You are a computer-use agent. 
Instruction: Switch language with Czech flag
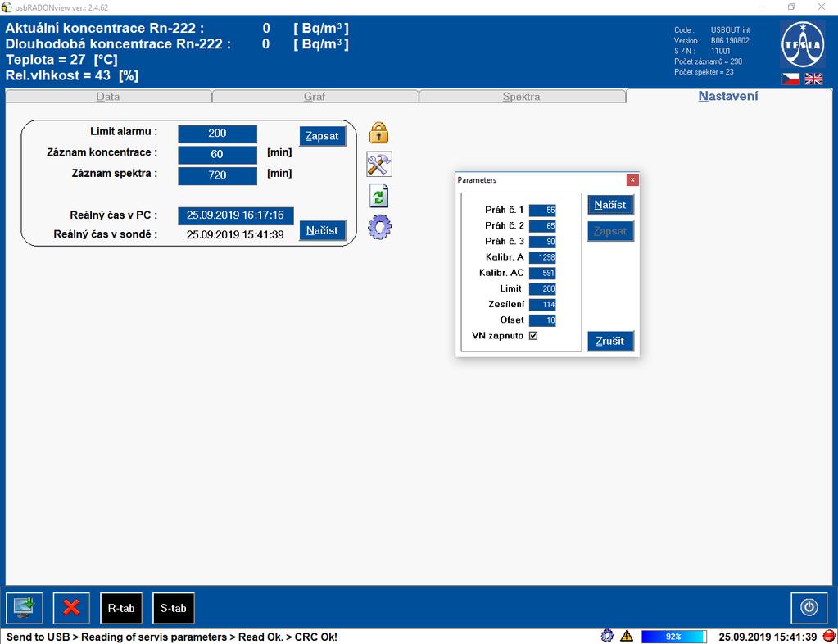point(790,79)
